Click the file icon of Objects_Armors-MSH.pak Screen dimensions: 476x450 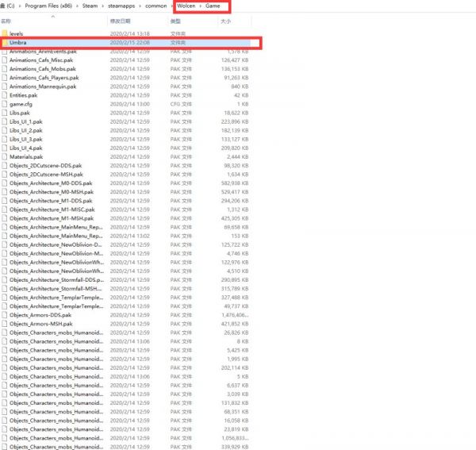pos(4,324)
